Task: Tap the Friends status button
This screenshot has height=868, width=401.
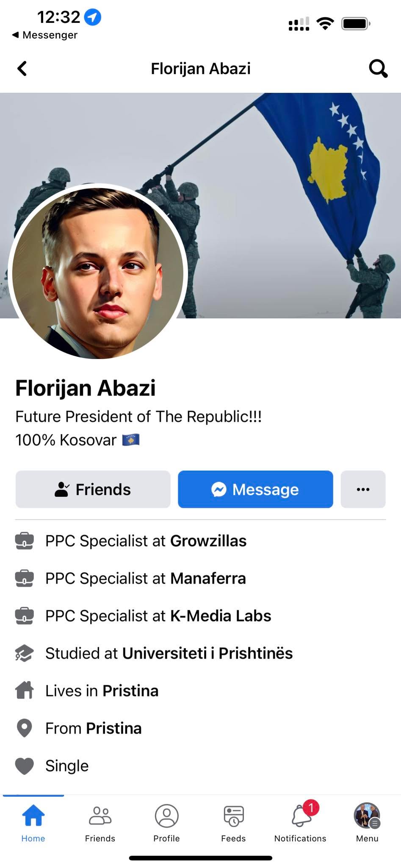Action: click(x=93, y=489)
